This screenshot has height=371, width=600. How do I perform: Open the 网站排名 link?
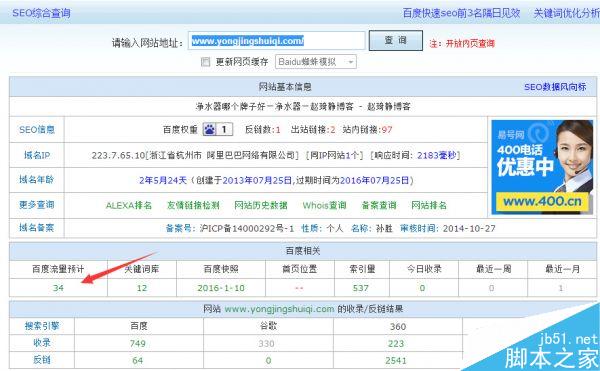[429, 205]
